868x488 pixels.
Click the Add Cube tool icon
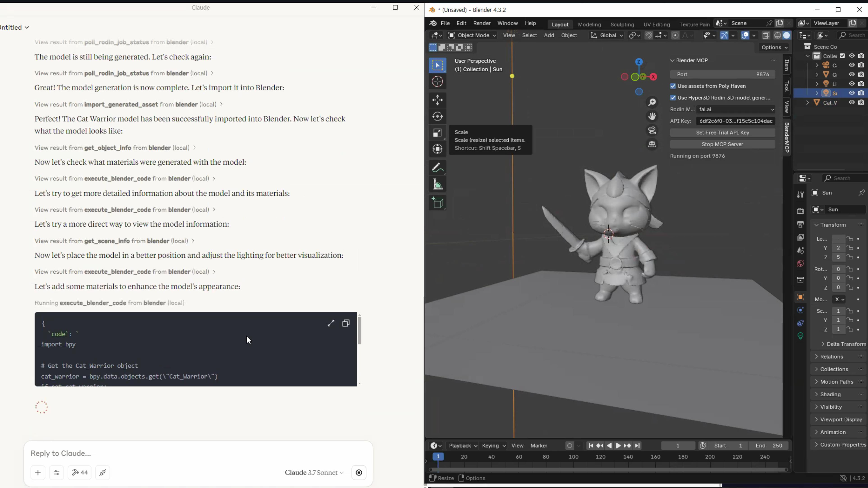click(x=437, y=203)
